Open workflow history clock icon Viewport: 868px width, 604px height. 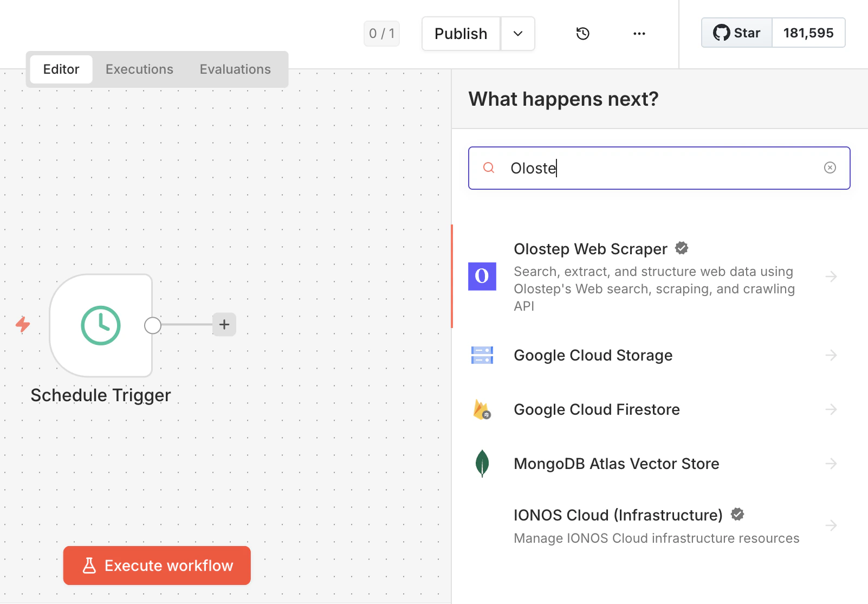pos(582,34)
